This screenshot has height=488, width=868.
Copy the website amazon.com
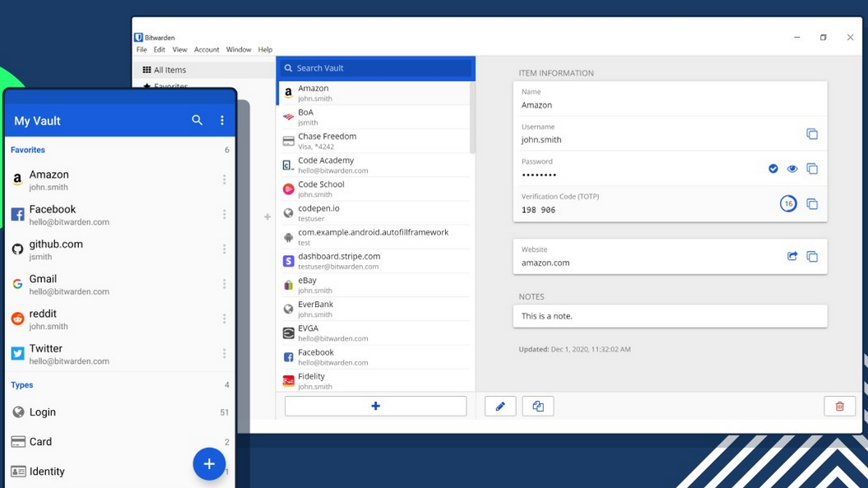coord(811,257)
